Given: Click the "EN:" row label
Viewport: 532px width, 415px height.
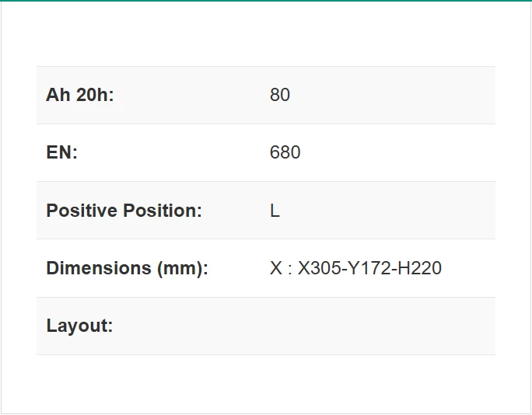Looking at the screenshot, I should click(62, 153).
